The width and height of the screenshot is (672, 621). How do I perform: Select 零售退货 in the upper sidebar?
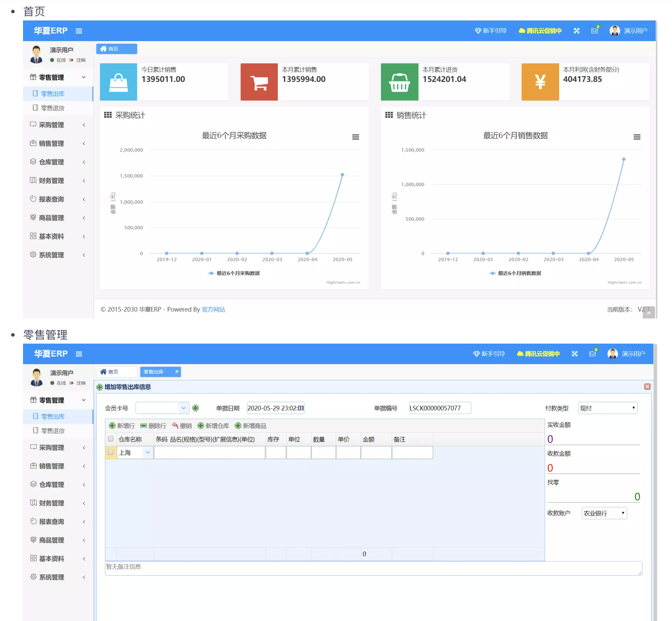tap(52, 108)
